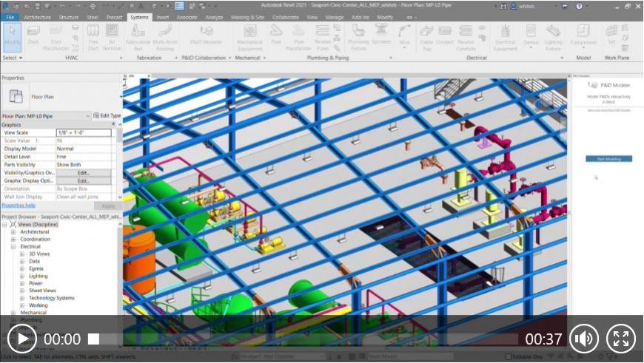Select the Cable Tray tool
The width and height of the screenshot is (644, 363).
tap(426, 38)
